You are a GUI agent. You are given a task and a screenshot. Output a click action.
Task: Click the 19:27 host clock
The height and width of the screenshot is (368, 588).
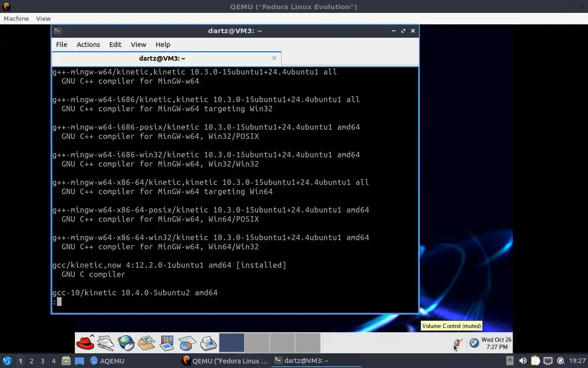coord(577,361)
